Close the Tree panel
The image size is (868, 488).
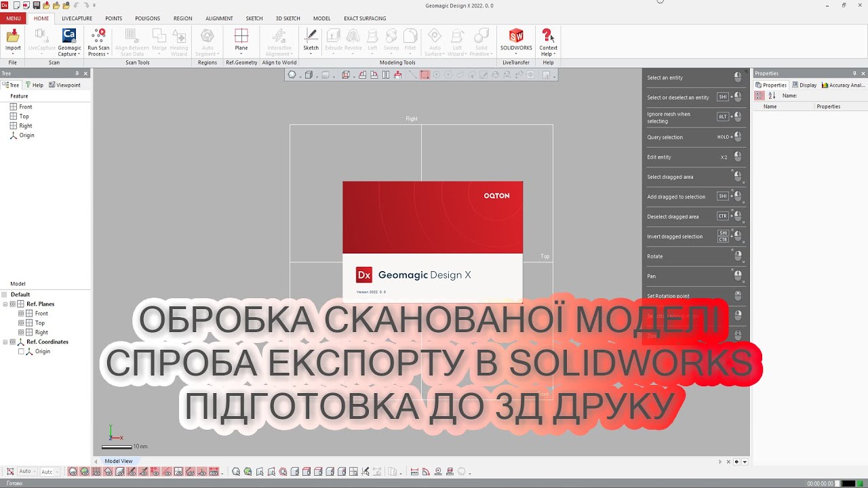click(x=85, y=73)
